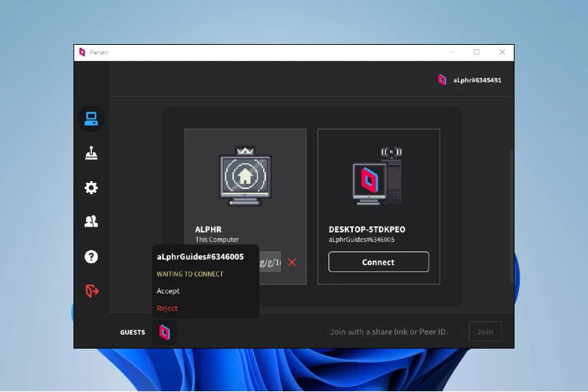The height and width of the screenshot is (392, 588).
Task: Maximize the Parsec window
Action: click(x=476, y=52)
